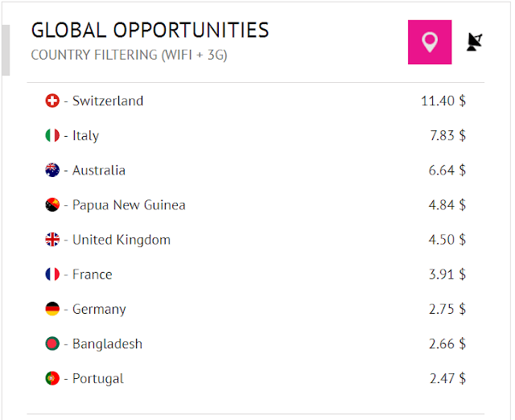Click the Italy flag icon

[52, 135]
